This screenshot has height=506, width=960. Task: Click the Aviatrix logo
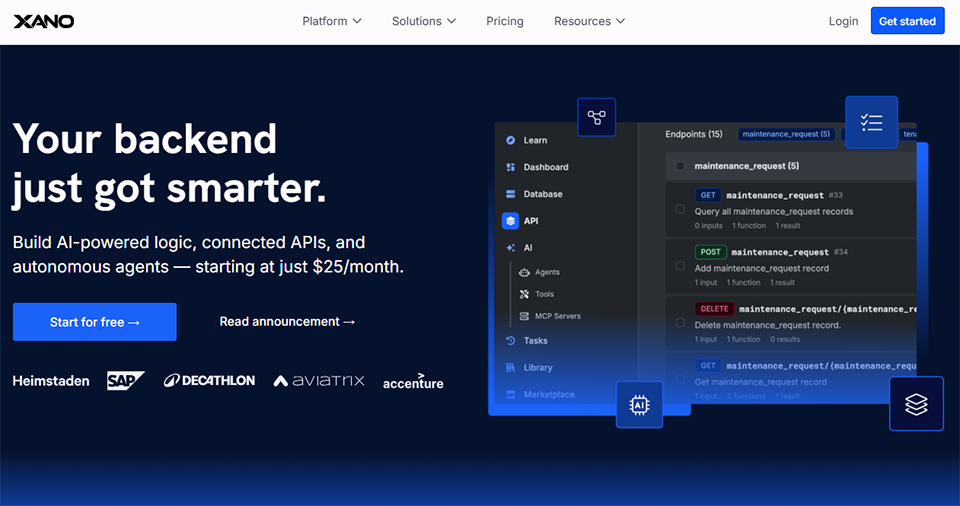point(318,381)
